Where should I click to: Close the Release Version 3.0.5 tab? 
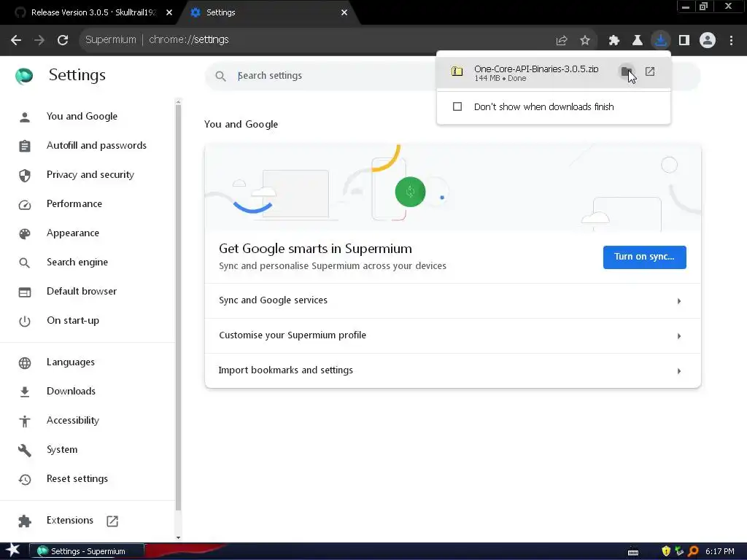[169, 13]
